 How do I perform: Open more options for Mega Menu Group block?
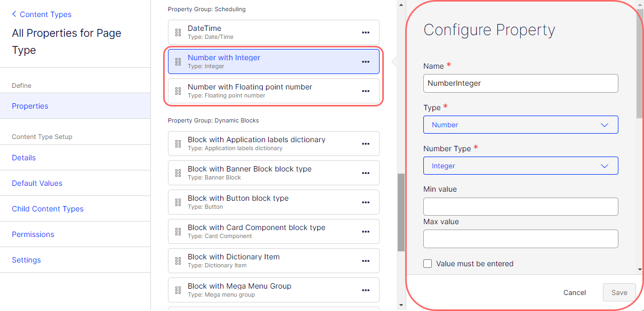tap(366, 290)
